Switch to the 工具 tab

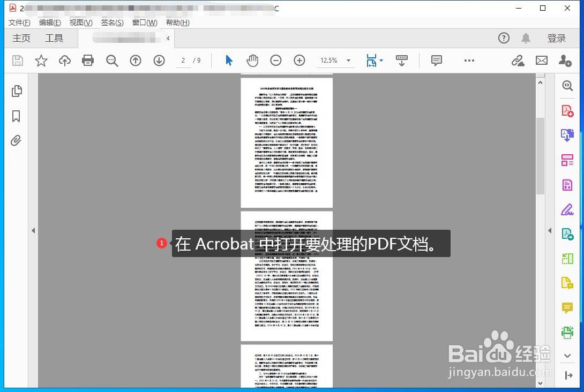(x=54, y=38)
